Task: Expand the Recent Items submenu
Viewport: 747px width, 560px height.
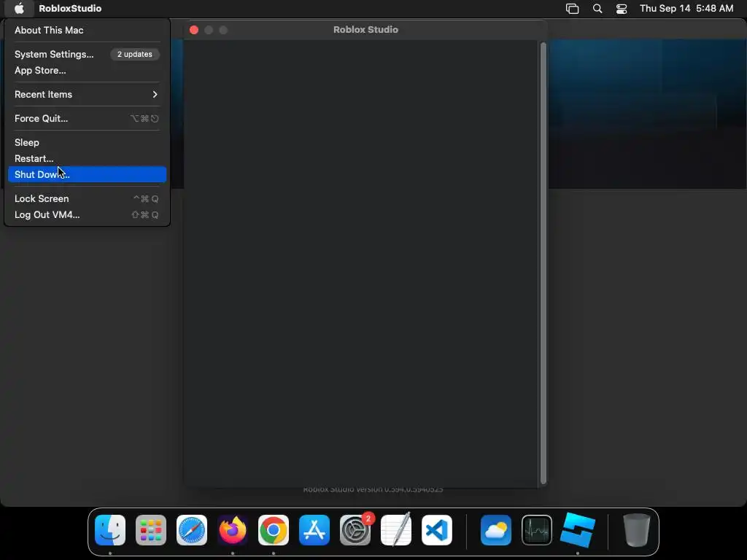Action: [88, 94]
